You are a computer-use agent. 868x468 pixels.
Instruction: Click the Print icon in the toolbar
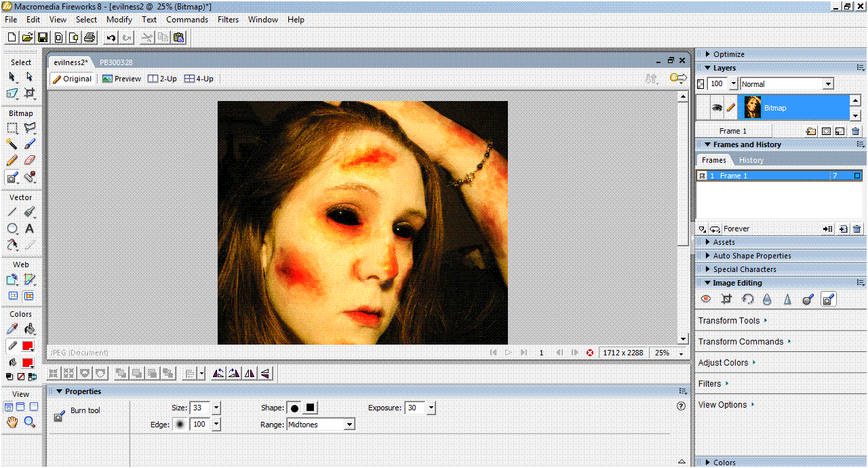coord(89,37)
